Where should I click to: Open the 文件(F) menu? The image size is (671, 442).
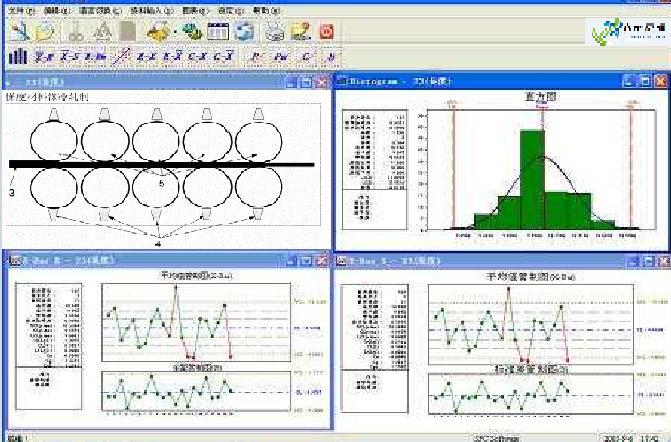pyautogui.click(x=22, y=11)
